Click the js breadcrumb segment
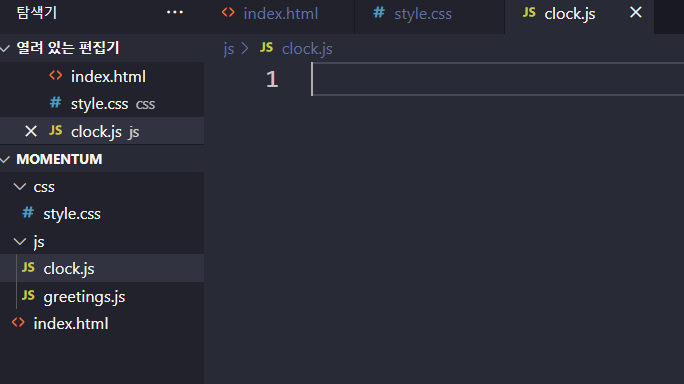 coord(229,48)
